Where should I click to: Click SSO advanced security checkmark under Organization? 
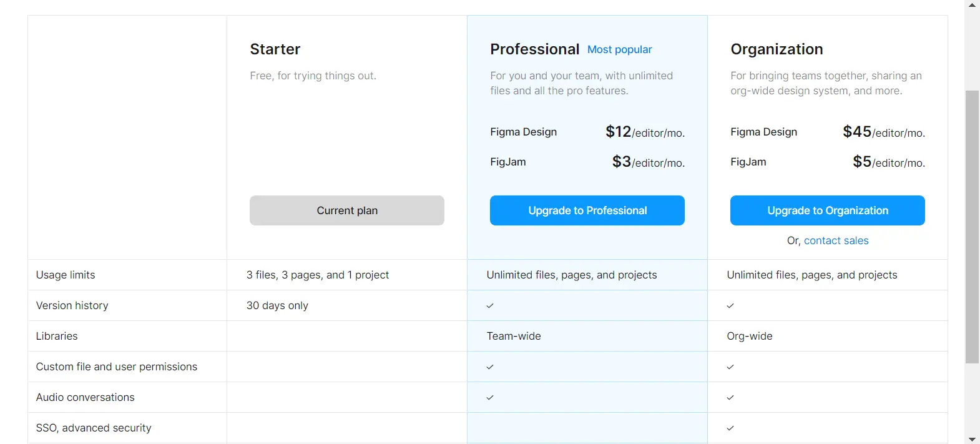pos(730,428)
